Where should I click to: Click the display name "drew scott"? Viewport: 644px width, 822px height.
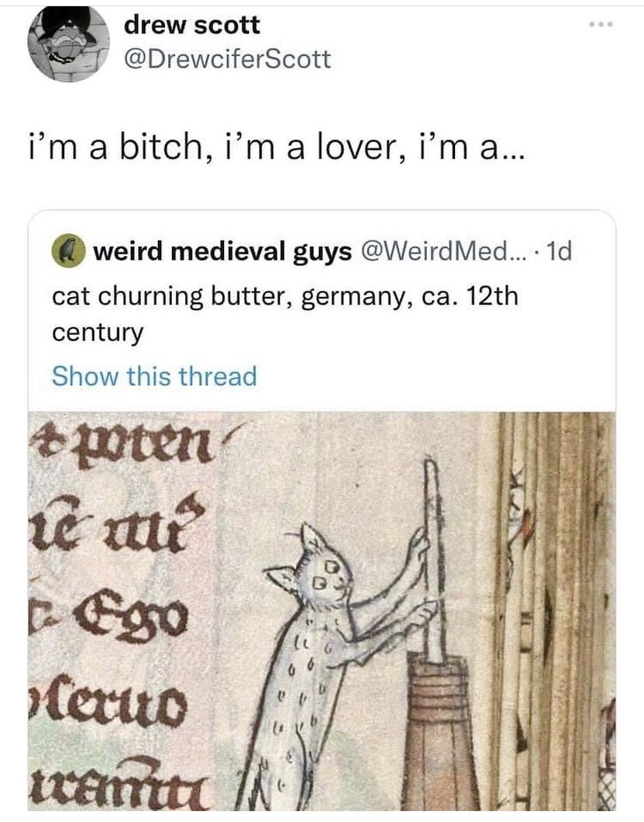coord(192,25)
